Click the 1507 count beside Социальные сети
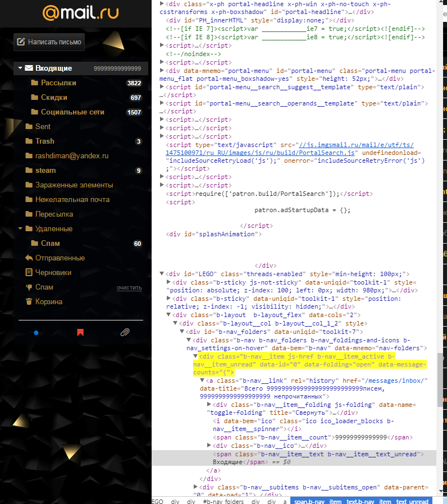447x504 pixels. [x=134, y=112]
